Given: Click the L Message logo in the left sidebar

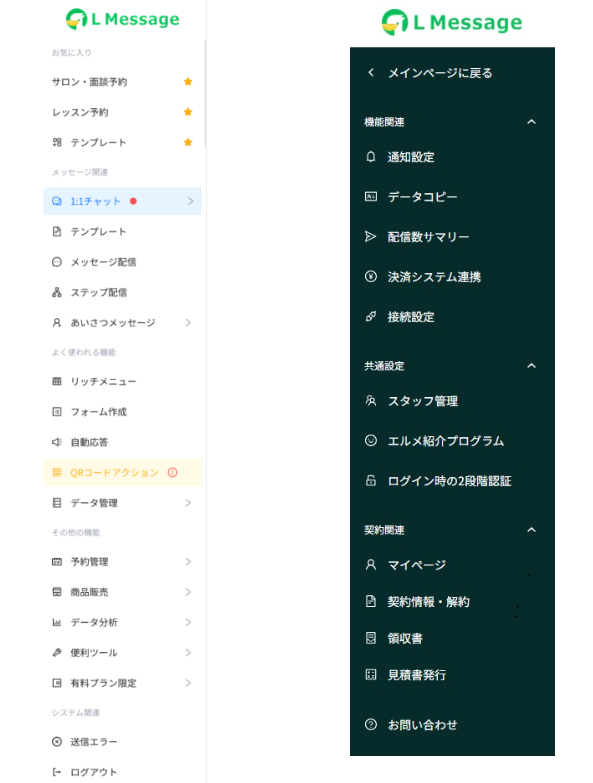Looking at the screenshot, I should 122,19.
